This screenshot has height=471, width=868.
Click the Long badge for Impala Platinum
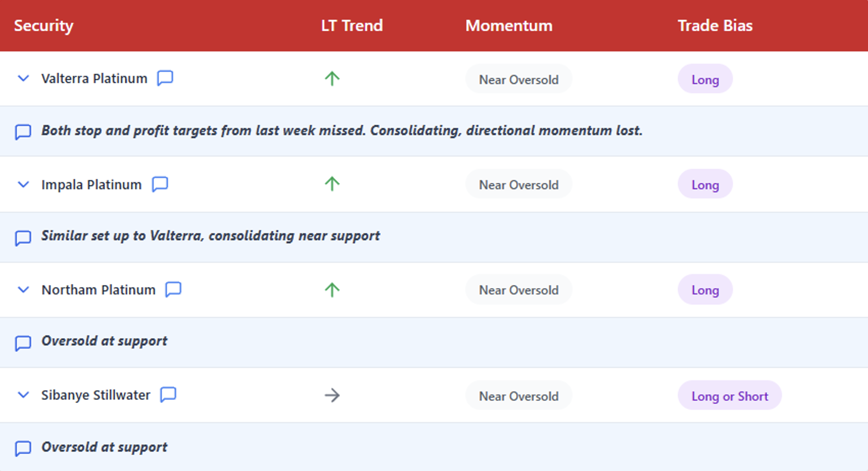coord(705,184)
